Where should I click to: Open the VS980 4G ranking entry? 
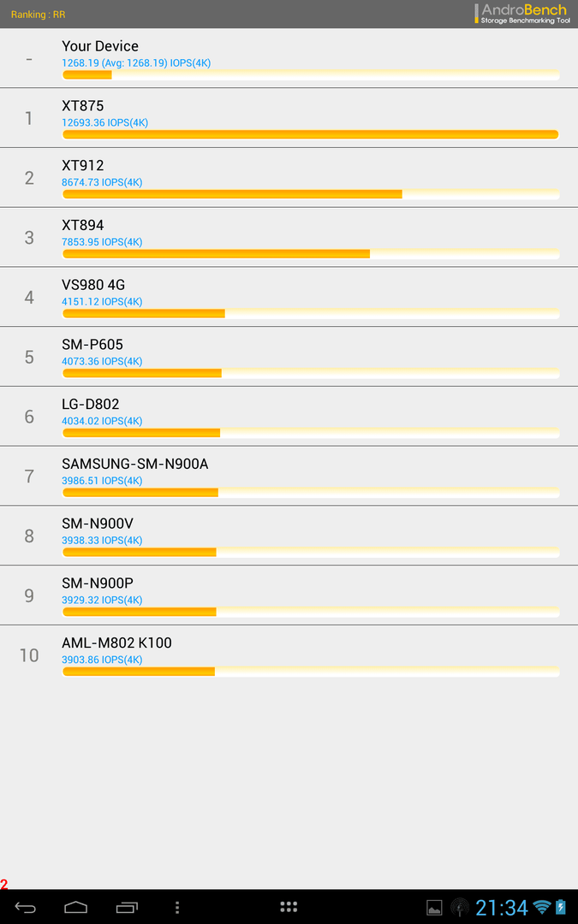[289, 297]
